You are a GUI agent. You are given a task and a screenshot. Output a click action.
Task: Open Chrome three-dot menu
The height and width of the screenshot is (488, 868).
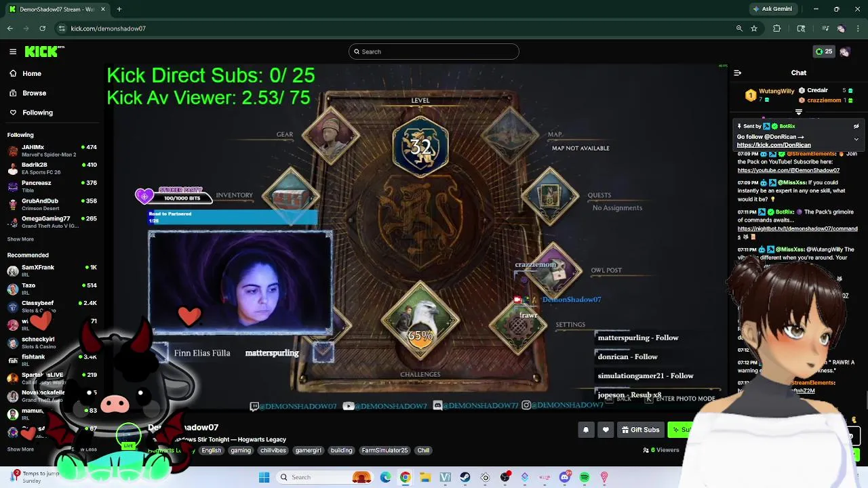coord(857,28)
